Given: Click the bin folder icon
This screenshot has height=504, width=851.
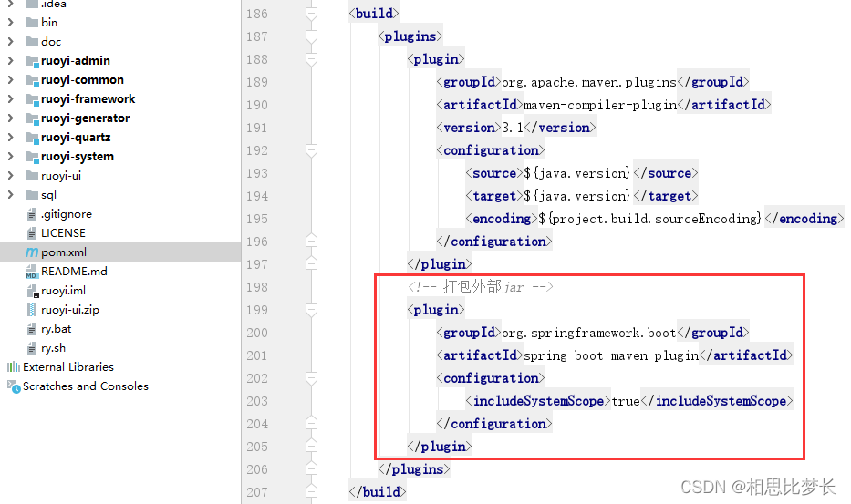Looking at the screenshot, I should pyautogui.click(x=32, y=22).
